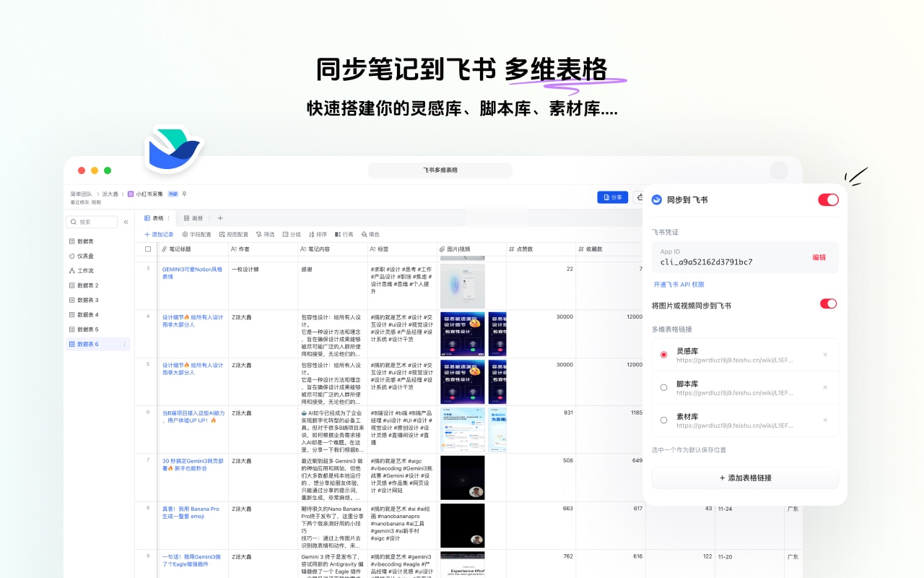Open the 分组 grouping tool
Image resolution: width=924 pixels, height=578 pixels.
coord(292,234)
